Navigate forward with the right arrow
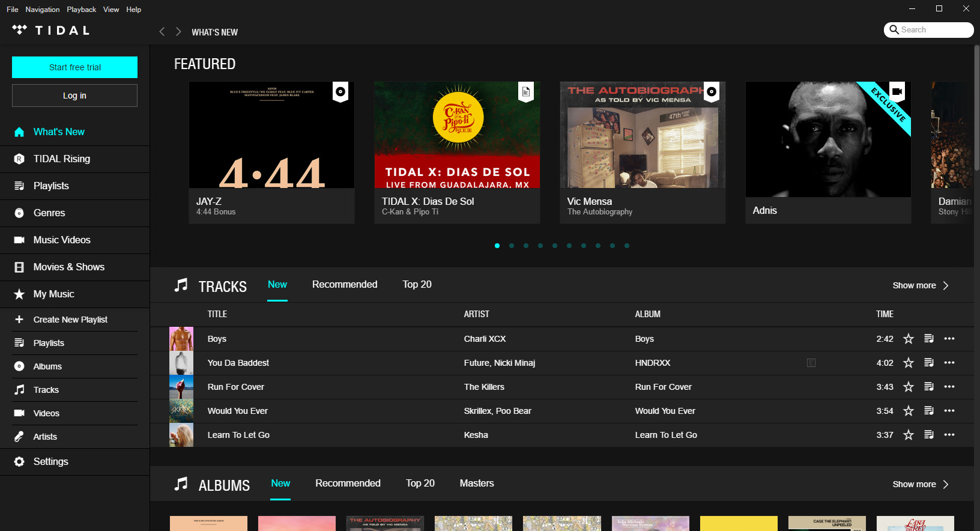980x531 pixels. click(x=178, y=32)
